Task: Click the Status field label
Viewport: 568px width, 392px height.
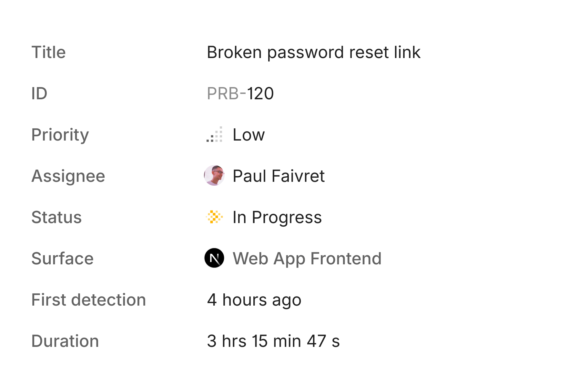Action: click(56, 217)
